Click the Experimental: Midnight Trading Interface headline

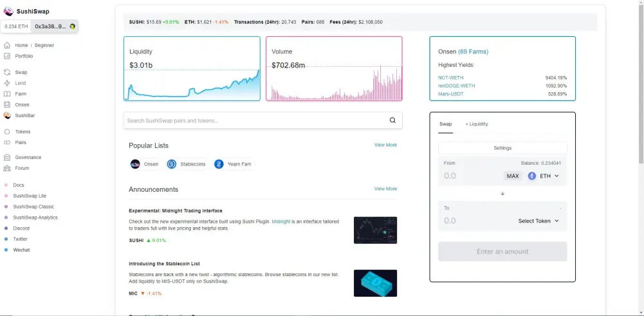(176, 211)
